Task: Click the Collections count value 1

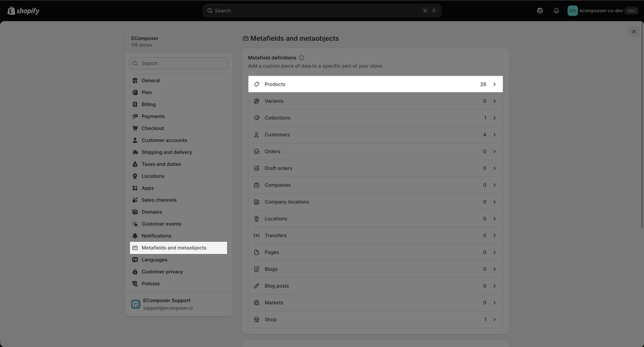Action: [485, 118]
